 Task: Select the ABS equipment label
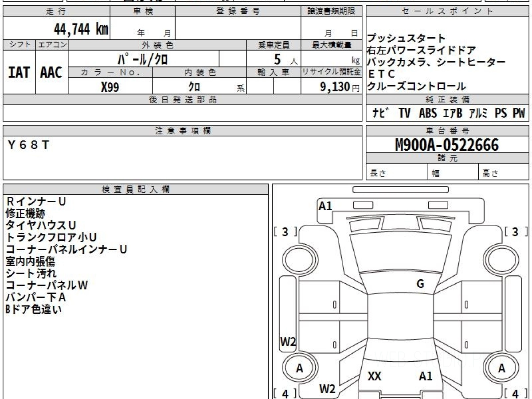click(427, 113)
